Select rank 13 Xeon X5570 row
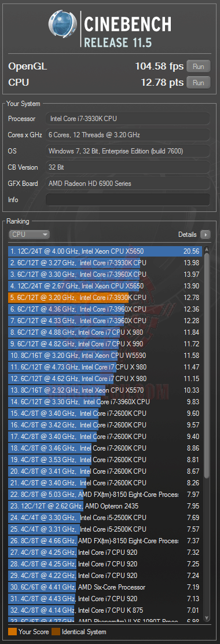The height and width of the screenshot is (644, 220). click(x=105, y=390)
